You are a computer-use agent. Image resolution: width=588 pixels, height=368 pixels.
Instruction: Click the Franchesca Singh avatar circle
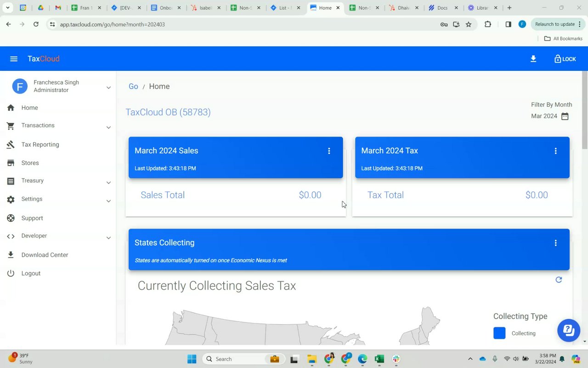click(x=20, y=86)
